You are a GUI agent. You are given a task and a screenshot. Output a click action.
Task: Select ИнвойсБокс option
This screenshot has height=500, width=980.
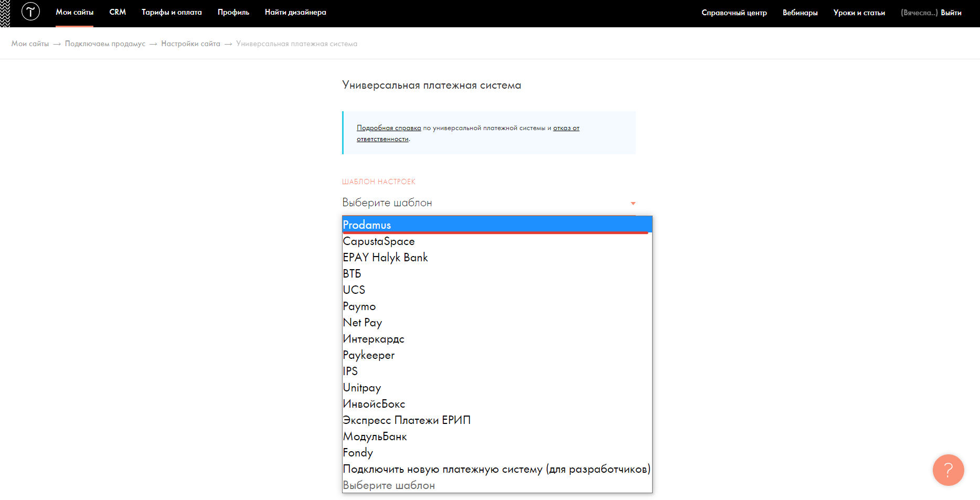click(x=497, y=404)
